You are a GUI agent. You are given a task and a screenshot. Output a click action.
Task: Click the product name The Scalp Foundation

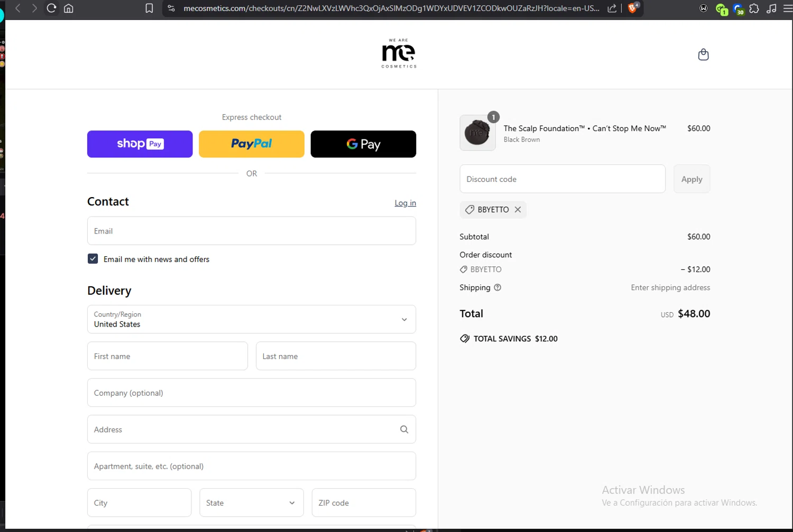click(x=585, y=128)
